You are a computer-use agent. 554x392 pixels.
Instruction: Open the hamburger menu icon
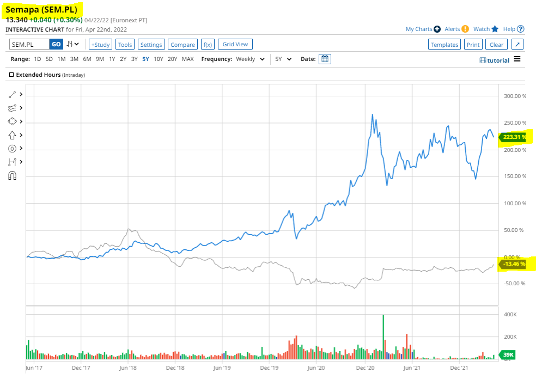click(x=517, y=59)
